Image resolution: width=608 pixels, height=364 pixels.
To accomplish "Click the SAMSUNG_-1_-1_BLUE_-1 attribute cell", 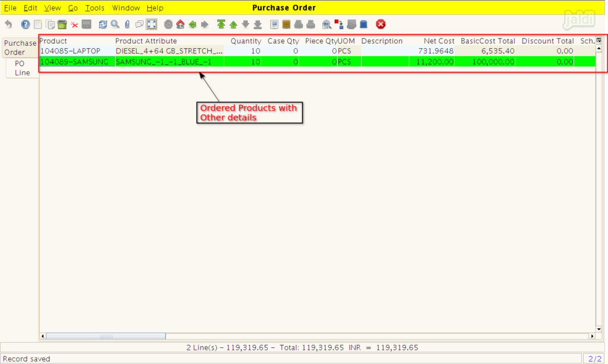I will click(x=169, y=62).
